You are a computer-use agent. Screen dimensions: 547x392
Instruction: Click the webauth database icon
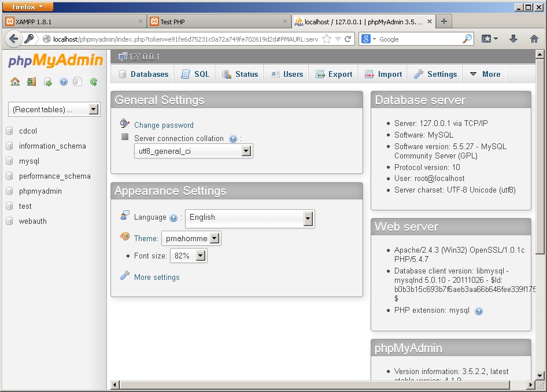[9, 221]
